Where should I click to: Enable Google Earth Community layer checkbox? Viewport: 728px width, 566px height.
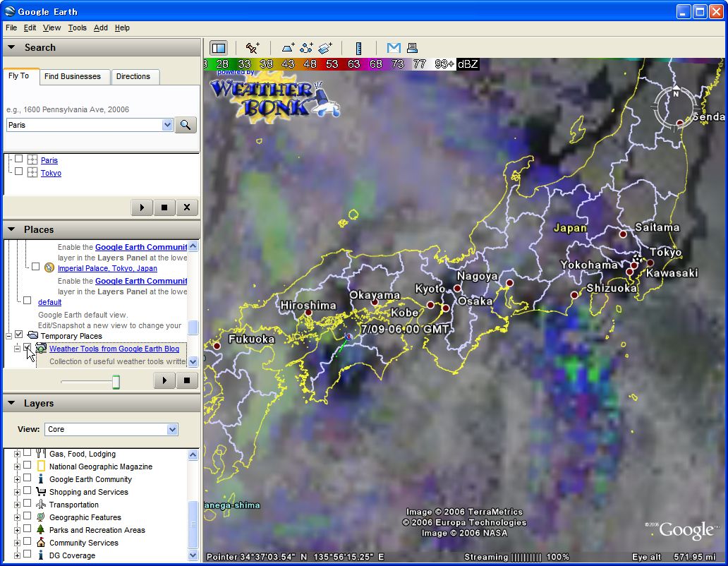coord(28,477)
